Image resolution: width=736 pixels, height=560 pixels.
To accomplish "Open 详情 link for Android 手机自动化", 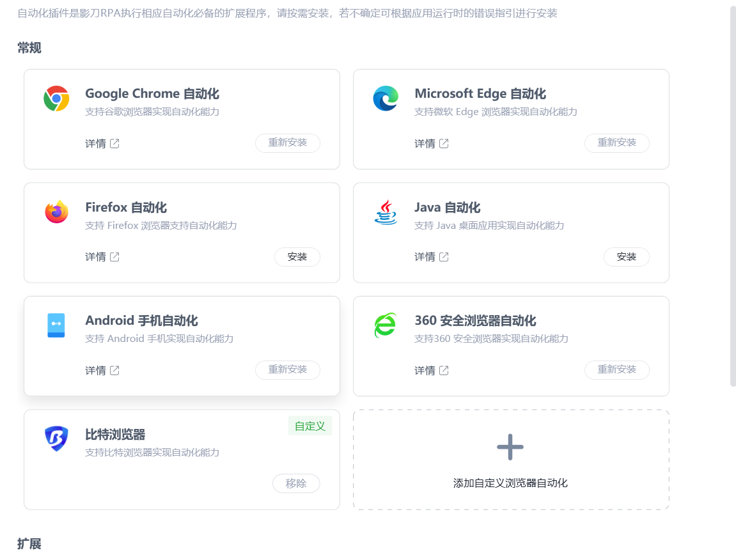I will coord(96,370).
